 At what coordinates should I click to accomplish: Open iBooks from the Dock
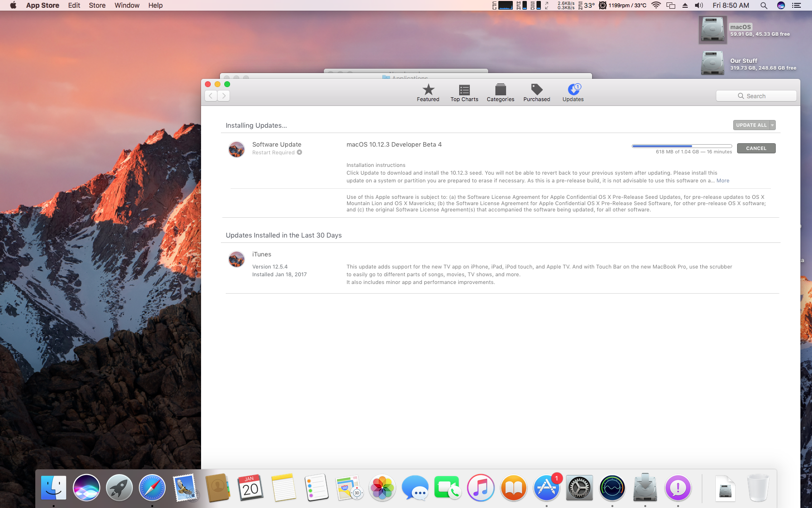click(514, 488)
